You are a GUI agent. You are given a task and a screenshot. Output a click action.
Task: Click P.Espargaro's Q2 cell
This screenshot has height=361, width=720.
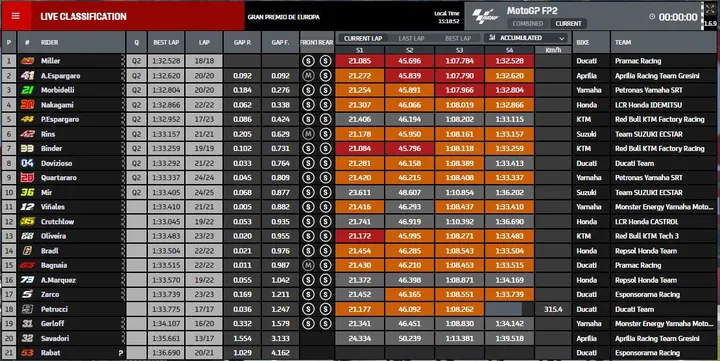tap(136, 119)
